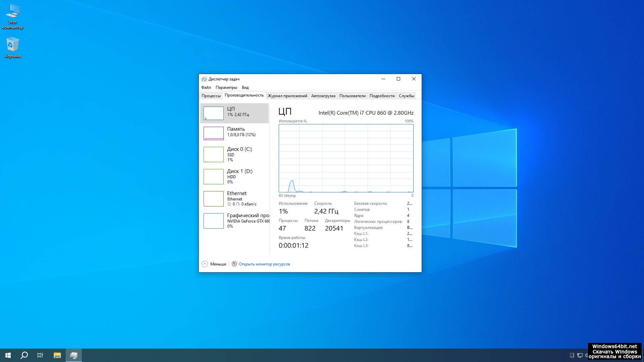Open the Вид menu
The height and width of the screenshot is (362, 644).
245,87
